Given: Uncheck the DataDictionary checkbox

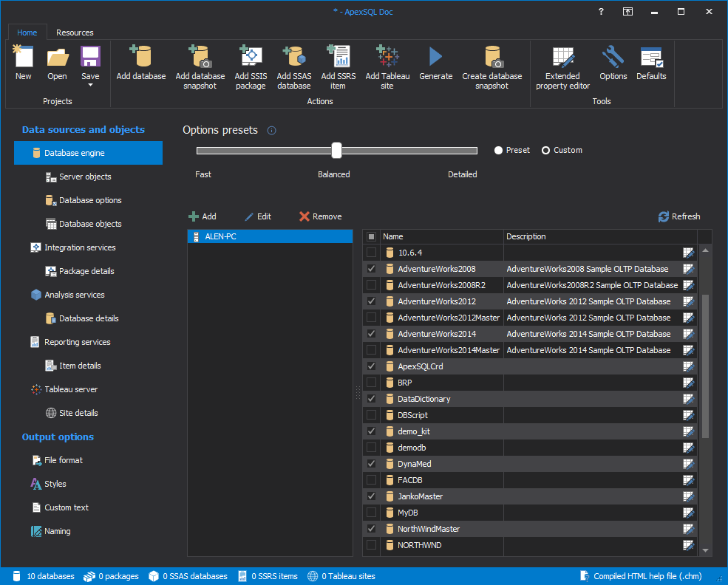Looking at the screenshot, I should [x=372, y=399].
